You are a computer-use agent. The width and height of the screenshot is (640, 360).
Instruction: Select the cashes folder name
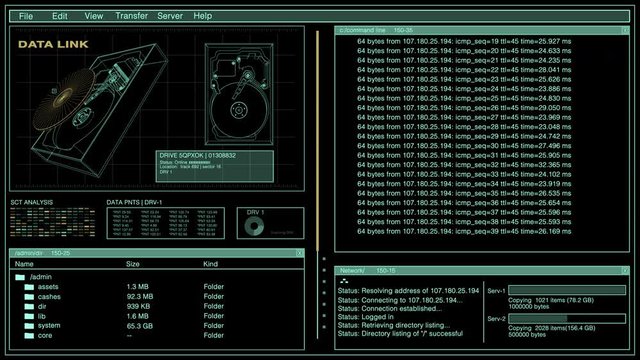coord(49,297)
